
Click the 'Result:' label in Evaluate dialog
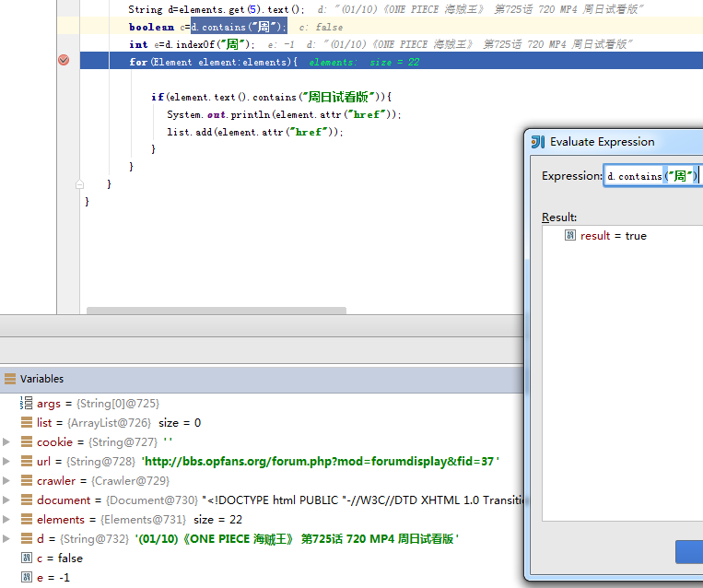click(559, 218)
